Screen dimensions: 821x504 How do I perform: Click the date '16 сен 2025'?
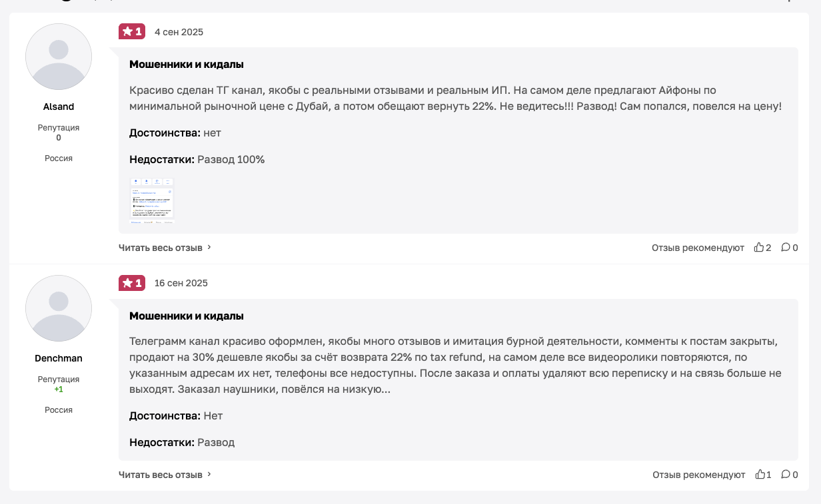[181, 284]
